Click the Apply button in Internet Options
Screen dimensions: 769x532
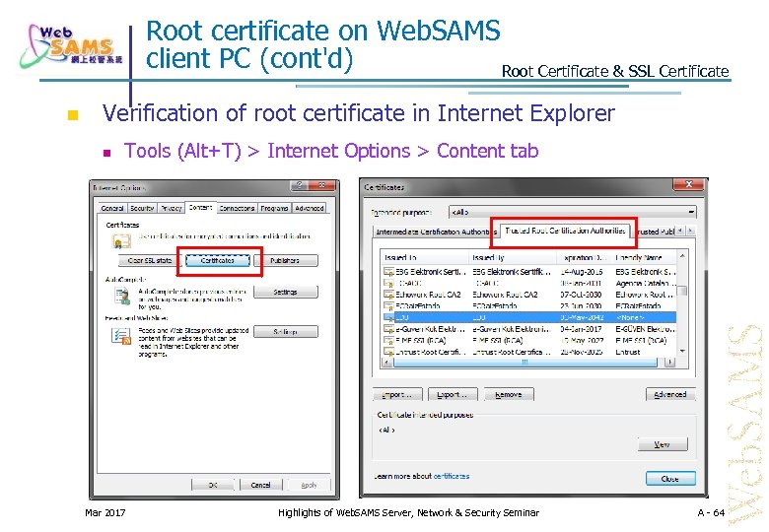pyautogui.click(x=309, y=485)
